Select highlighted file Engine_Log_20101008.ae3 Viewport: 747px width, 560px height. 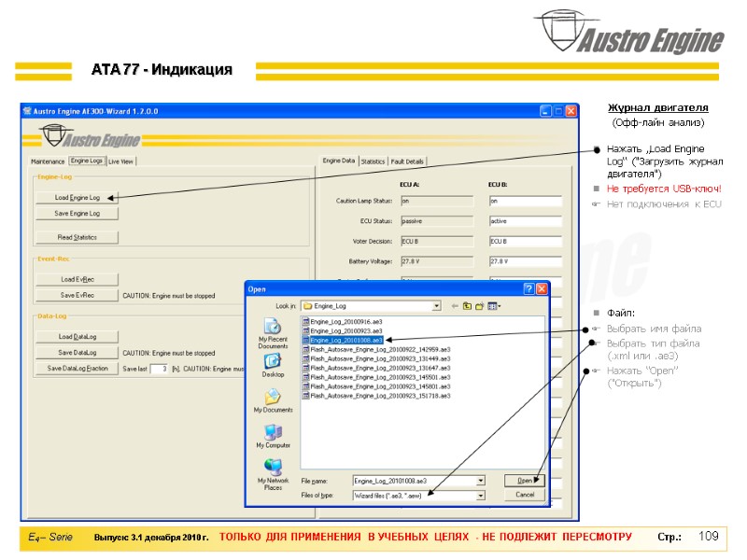[343, 341]
